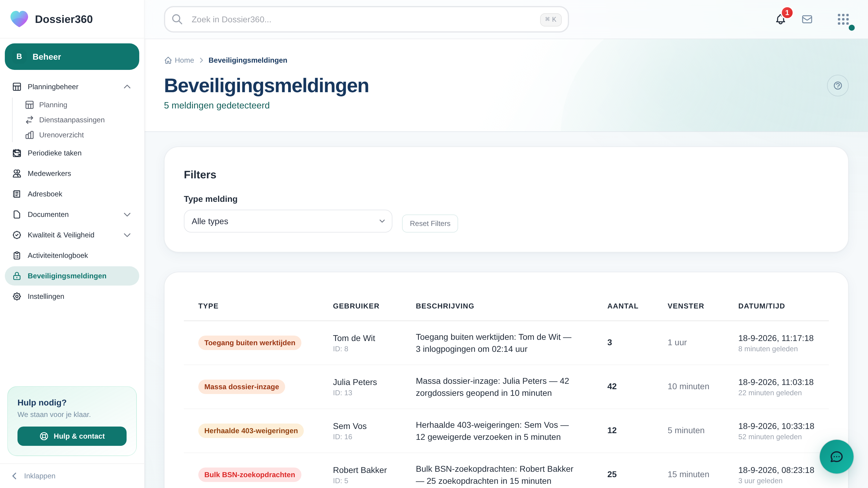Go to Planning menu item
The height and width of the screenshot is (488, 868).
[53, 105]
